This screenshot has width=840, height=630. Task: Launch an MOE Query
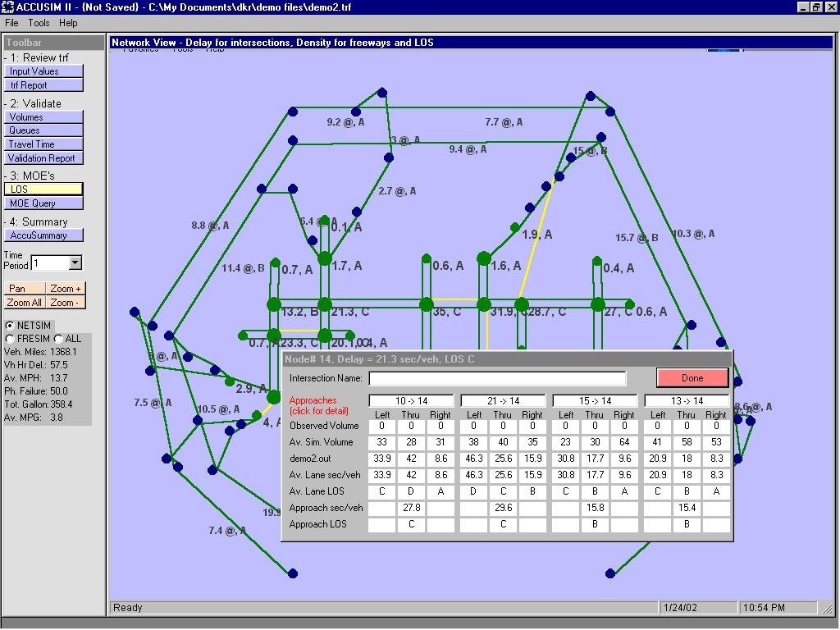43,203
